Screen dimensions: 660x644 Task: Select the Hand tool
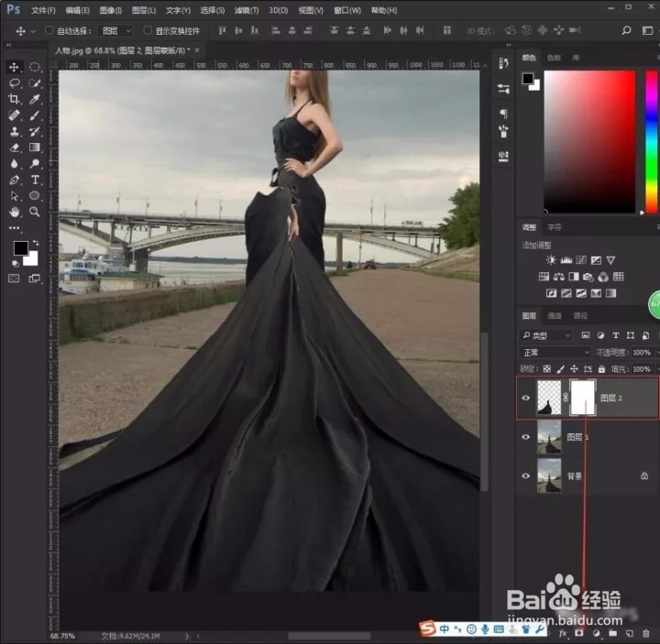click(x=14, y=212)
